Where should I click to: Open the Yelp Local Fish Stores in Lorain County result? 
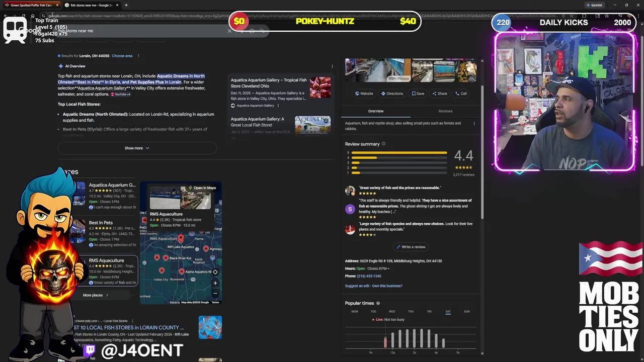[x=128, y=327]
